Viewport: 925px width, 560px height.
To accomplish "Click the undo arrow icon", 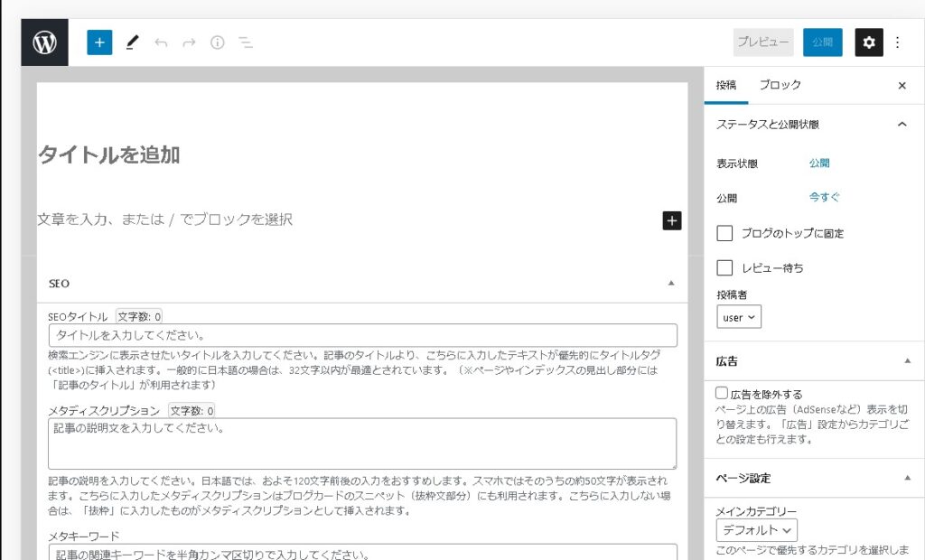I will tap(161, 42).
